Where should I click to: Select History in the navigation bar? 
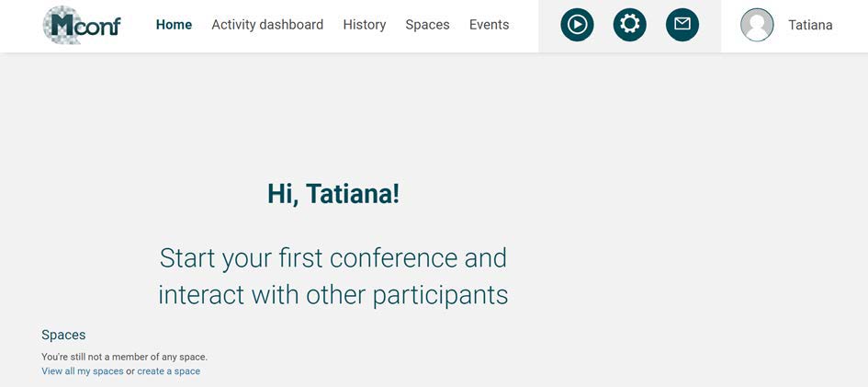[365, 25]
